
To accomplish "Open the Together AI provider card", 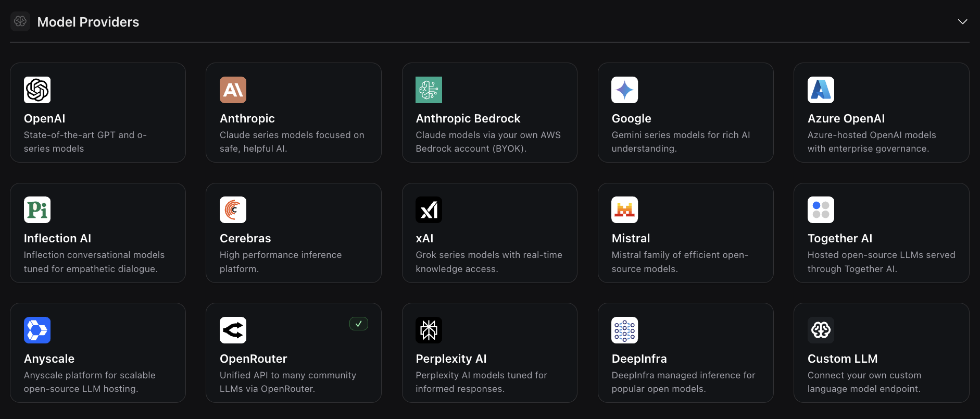I will click(x=881, y=233).
